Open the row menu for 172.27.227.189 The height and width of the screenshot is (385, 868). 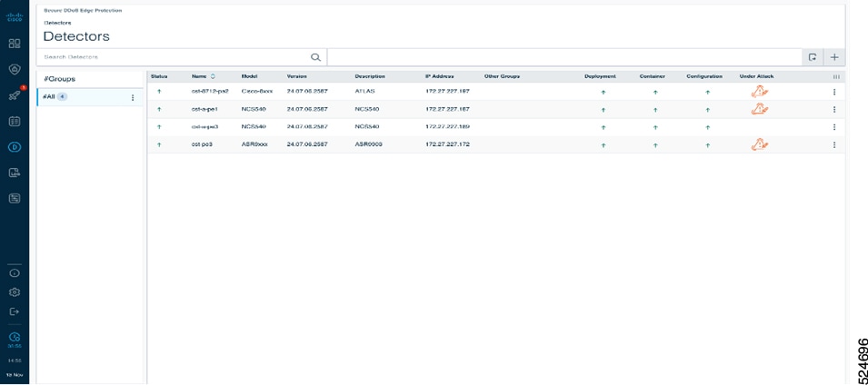[x=834, y=127]
